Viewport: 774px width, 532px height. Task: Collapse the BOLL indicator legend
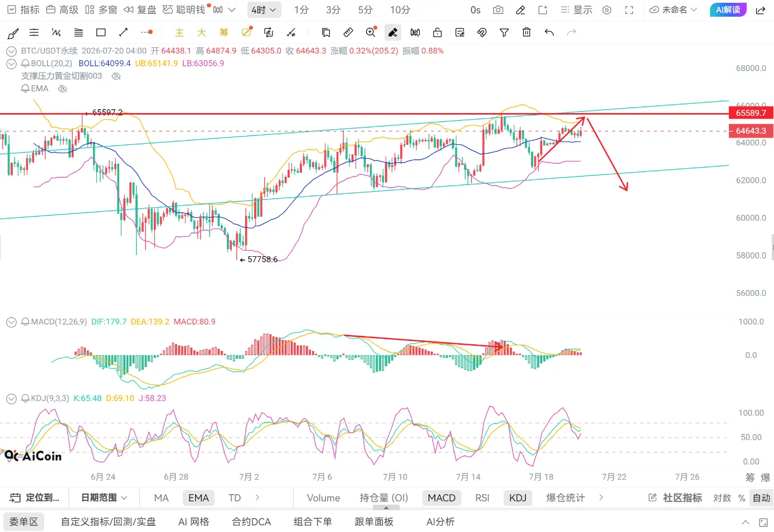point(11,64)
